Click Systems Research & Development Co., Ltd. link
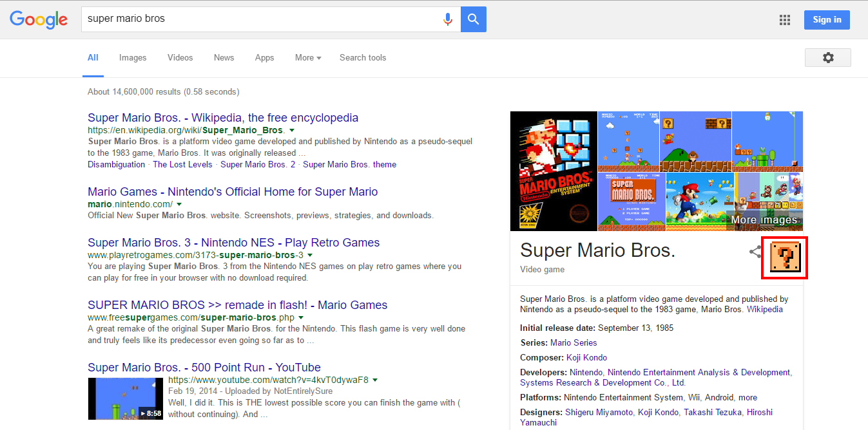 [x=603, y=382]
